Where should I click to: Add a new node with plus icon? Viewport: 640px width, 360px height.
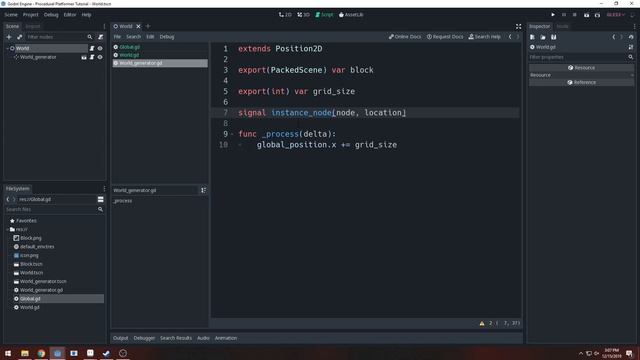(x=9, y=37)
